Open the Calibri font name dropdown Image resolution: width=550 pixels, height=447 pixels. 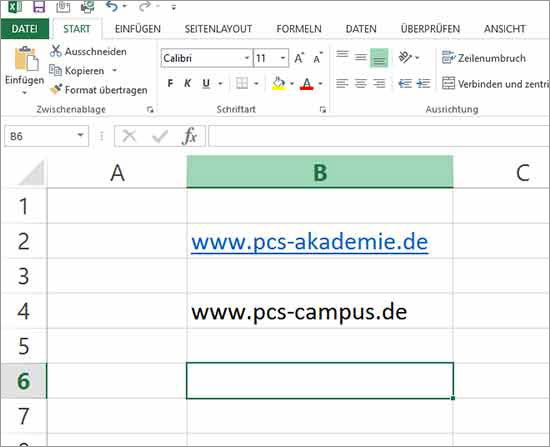click(247, 58)
